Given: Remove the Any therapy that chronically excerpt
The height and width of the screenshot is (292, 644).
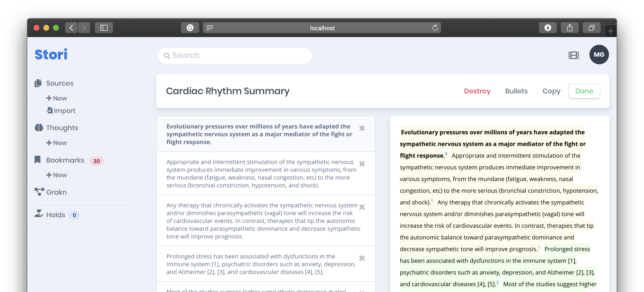Looking at the screenshot, I should pos(362,207).
